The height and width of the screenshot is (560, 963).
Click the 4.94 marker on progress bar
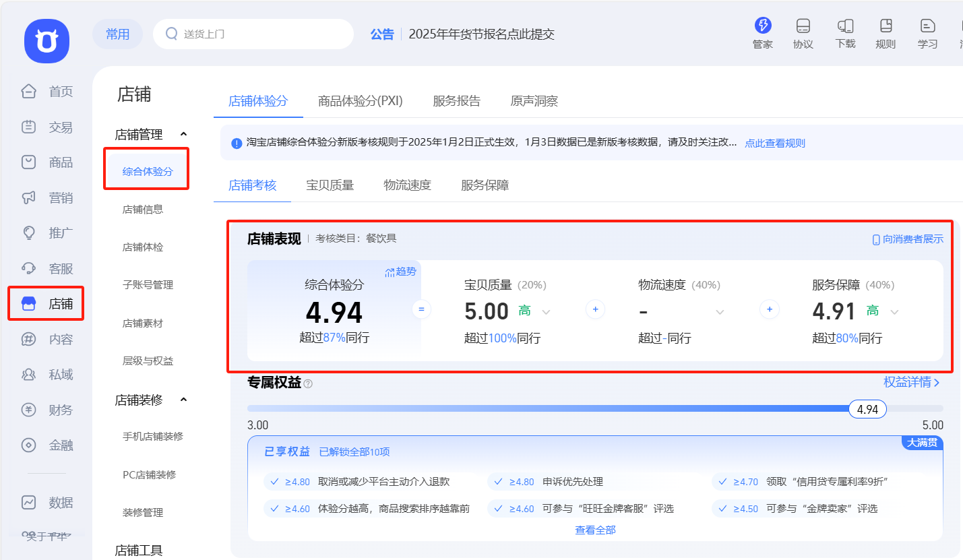[867, 409]
